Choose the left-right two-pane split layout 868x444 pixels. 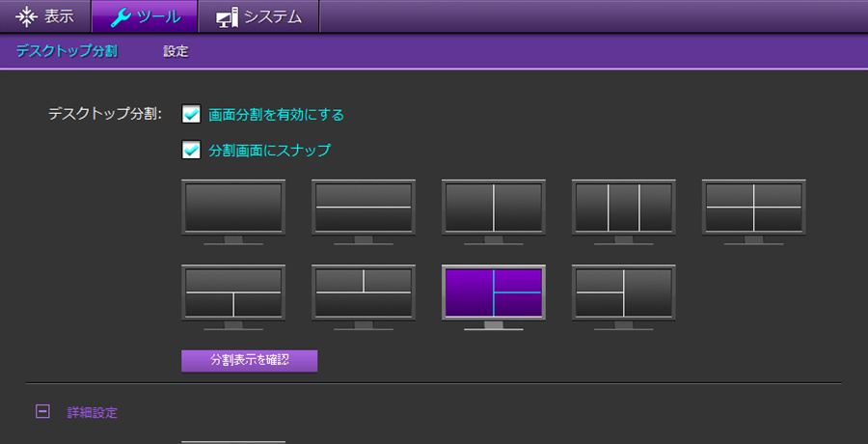click(494, 207)
